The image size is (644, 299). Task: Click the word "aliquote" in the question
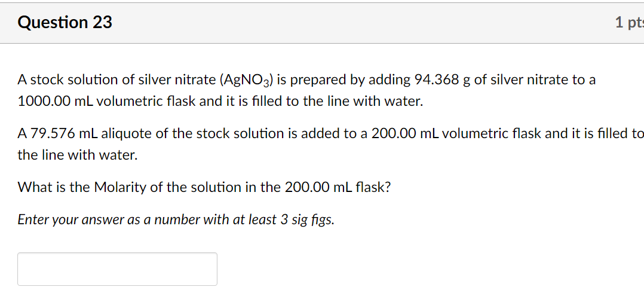[127, 133]
